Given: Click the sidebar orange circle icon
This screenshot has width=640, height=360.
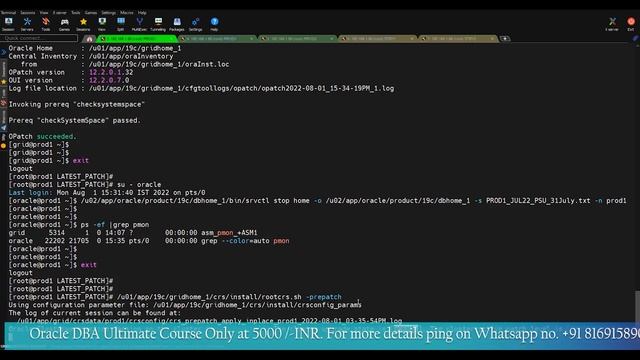Looking at the screenshot, I should 4,145.
